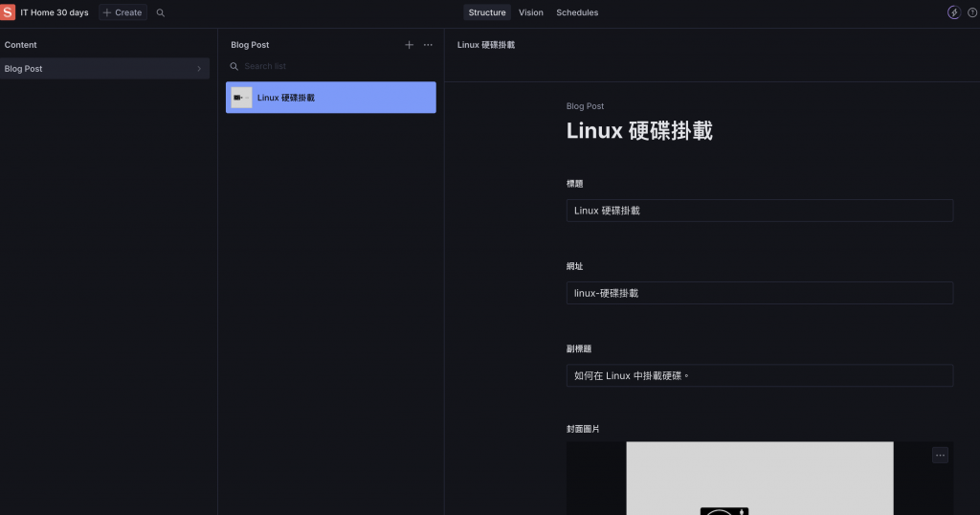Open the Schedules tab
This screenshot has width=980, height=515.
tap(577, 12)
